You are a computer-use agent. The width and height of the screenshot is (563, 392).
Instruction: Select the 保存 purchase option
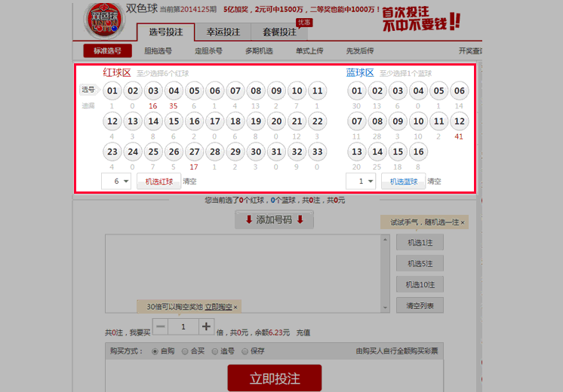tap(245, 351)
